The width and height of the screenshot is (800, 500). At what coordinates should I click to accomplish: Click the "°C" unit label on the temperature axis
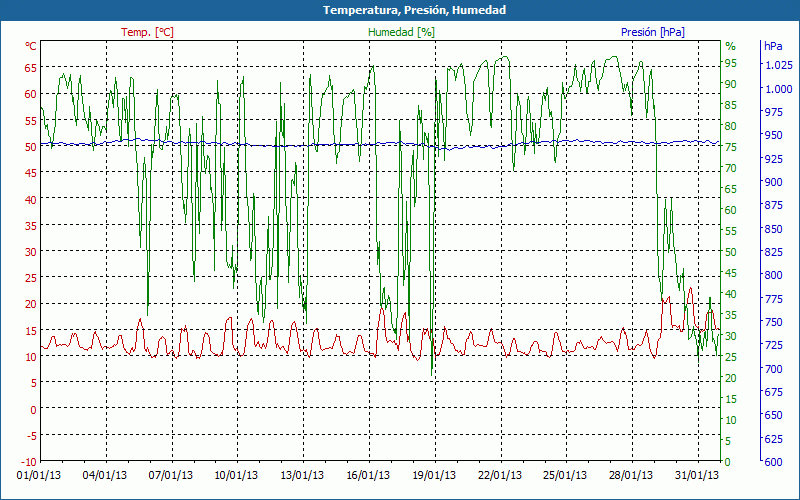point(31,46)
